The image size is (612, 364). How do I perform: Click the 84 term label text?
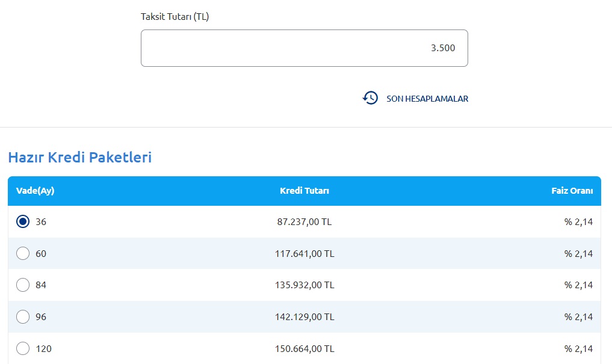coord(41,285)
